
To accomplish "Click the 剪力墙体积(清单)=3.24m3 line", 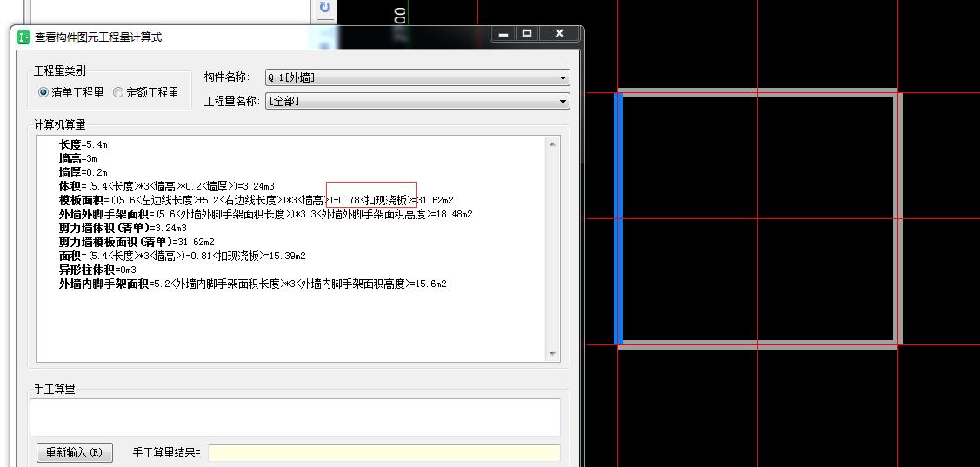I will tap(123, 228).
